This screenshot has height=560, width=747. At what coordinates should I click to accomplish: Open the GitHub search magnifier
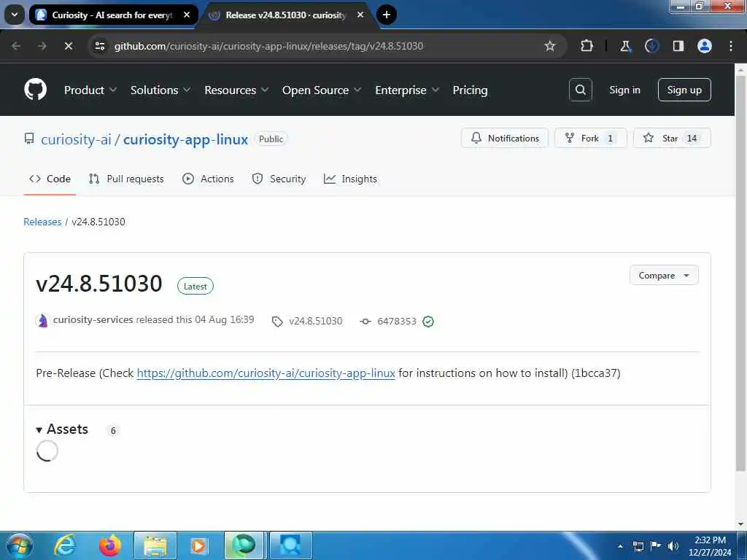(x=580, y=90)
